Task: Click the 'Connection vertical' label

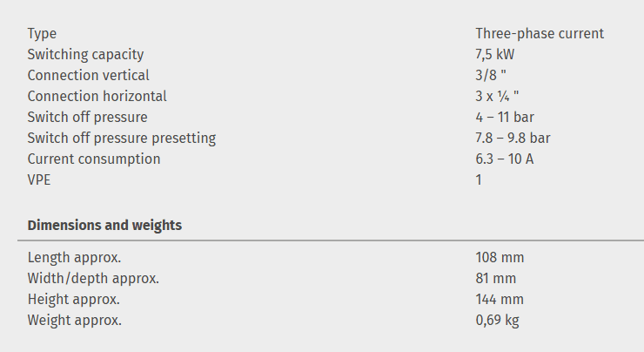Action: [88, 75]
